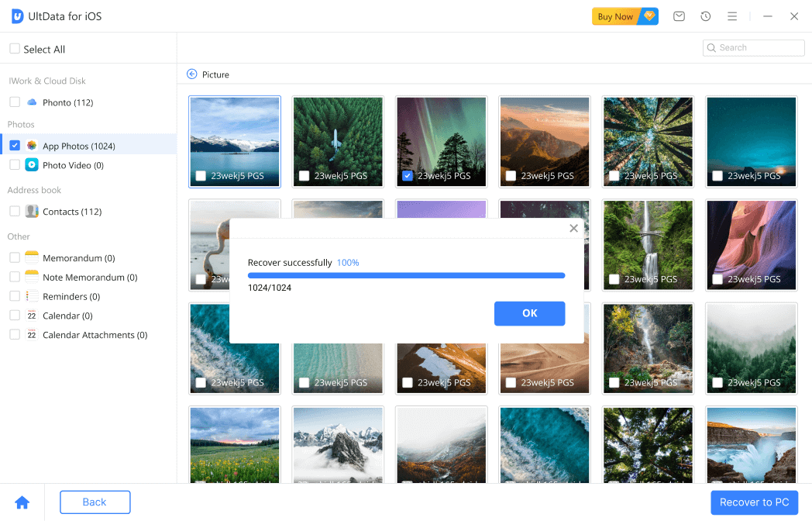Click the recovery progress bar
Image resolution: width=812 pixels, height=521 pixels.
pyautogui.click(x=406, y=275)
